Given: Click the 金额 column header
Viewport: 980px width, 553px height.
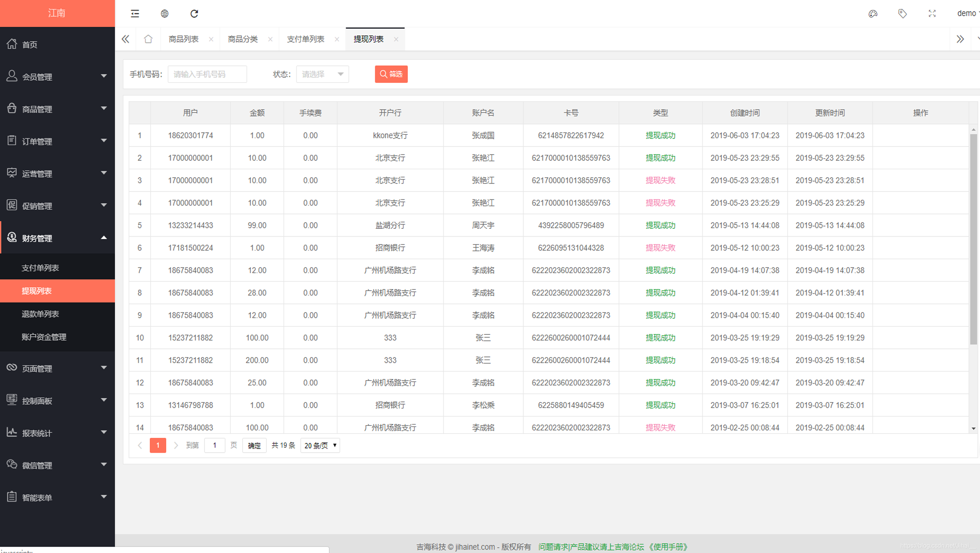Looking at the screenshot, I should point(257,113).
